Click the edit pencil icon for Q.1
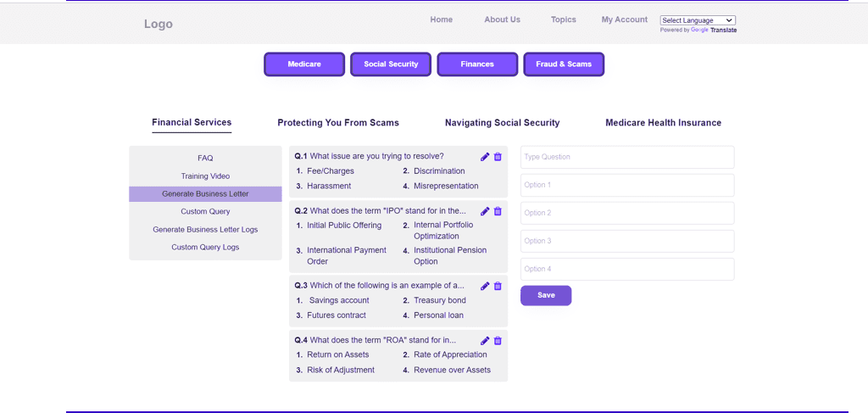The height and width of the screenshot is (413, 868). tap(485, 157)
